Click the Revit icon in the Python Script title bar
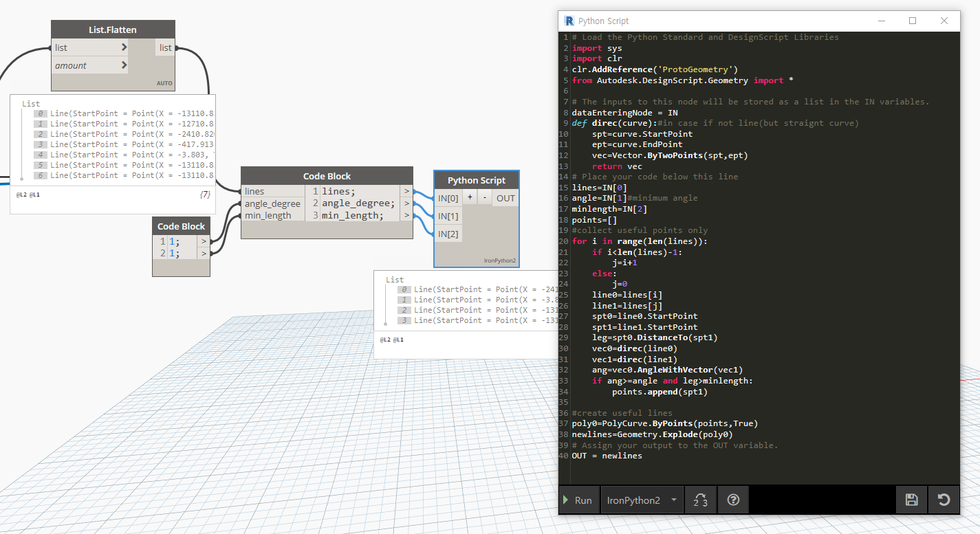This screenshot has height=534, width=980. click(569, 21)
